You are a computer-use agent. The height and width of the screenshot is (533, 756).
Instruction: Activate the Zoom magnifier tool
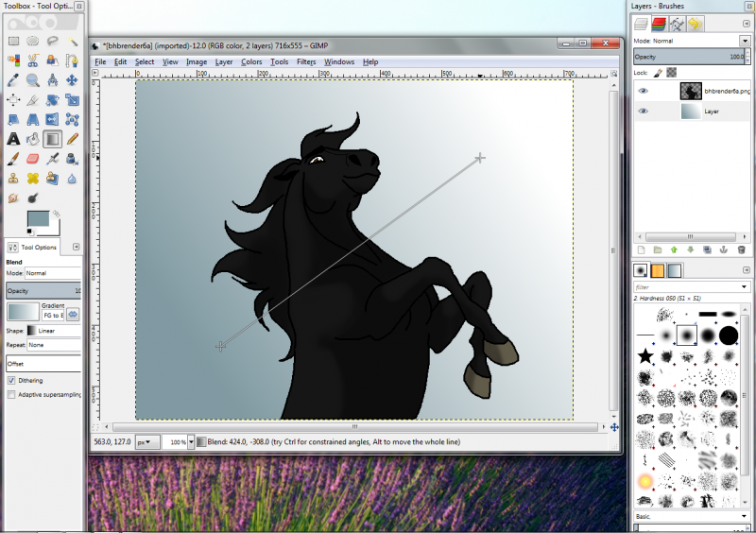[33, 80]
